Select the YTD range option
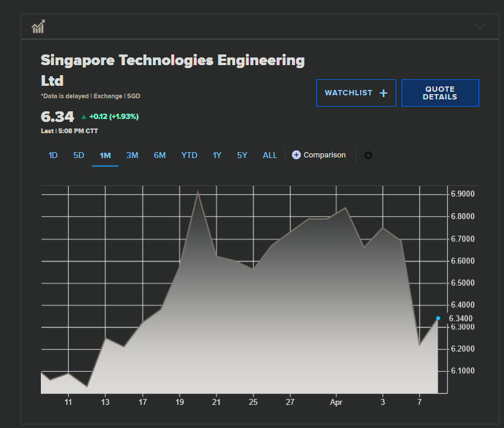 click(x=189, y=155)
